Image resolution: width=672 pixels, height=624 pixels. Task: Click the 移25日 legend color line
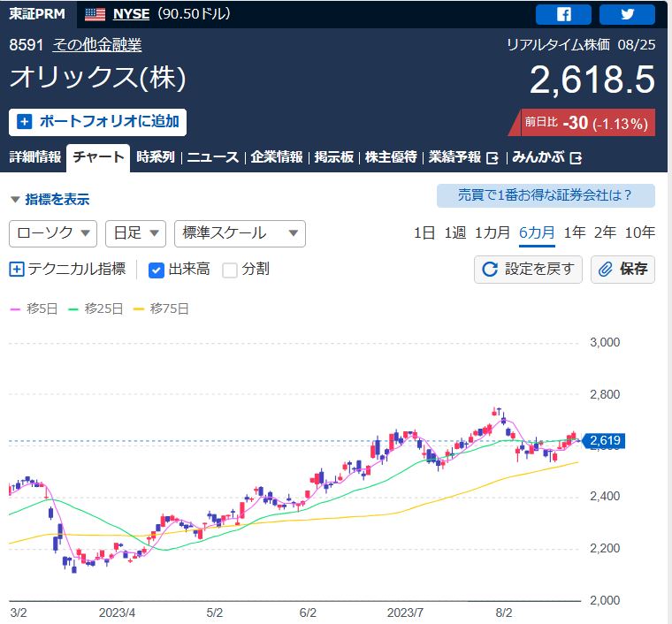click(x=73, y=309)
